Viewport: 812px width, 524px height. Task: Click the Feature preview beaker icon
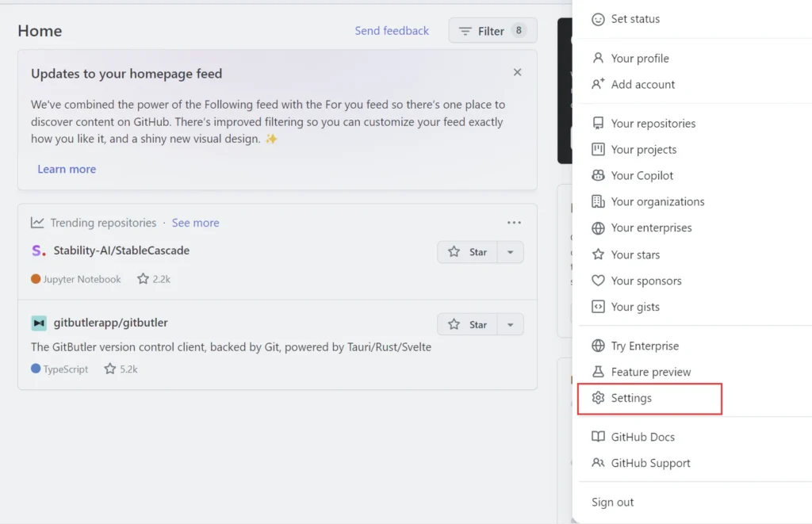(598, 372)
